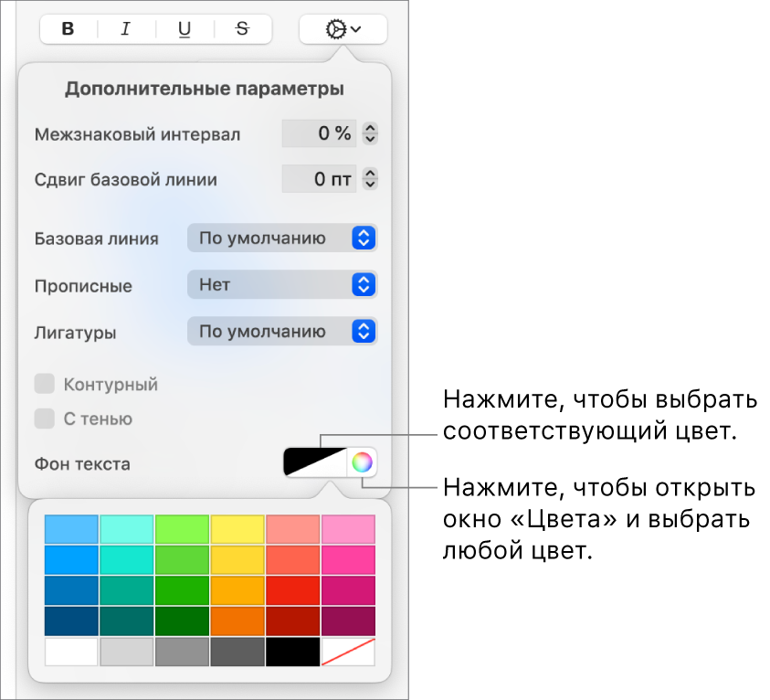
Task: Toggle bold formatting button
Action: (69, 29)
